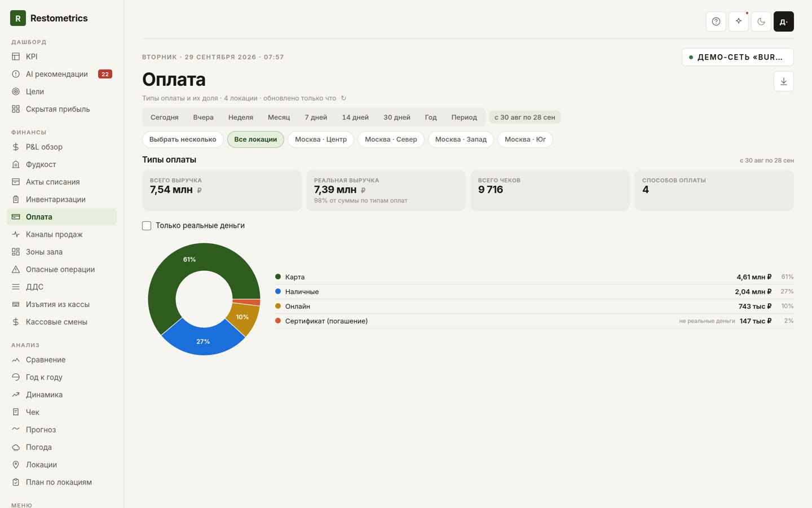Go to Год к году page
812x508 pixels.
pyautogui.click(x=62, y=377)
